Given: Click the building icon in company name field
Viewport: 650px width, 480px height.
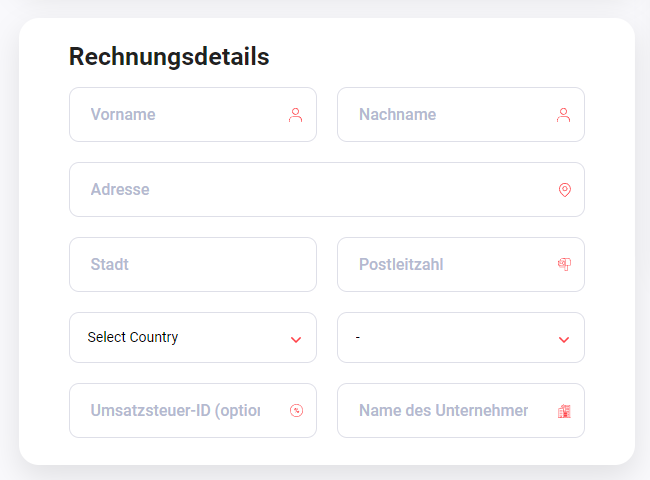Looking at the screenshot, I should (564, 411).
